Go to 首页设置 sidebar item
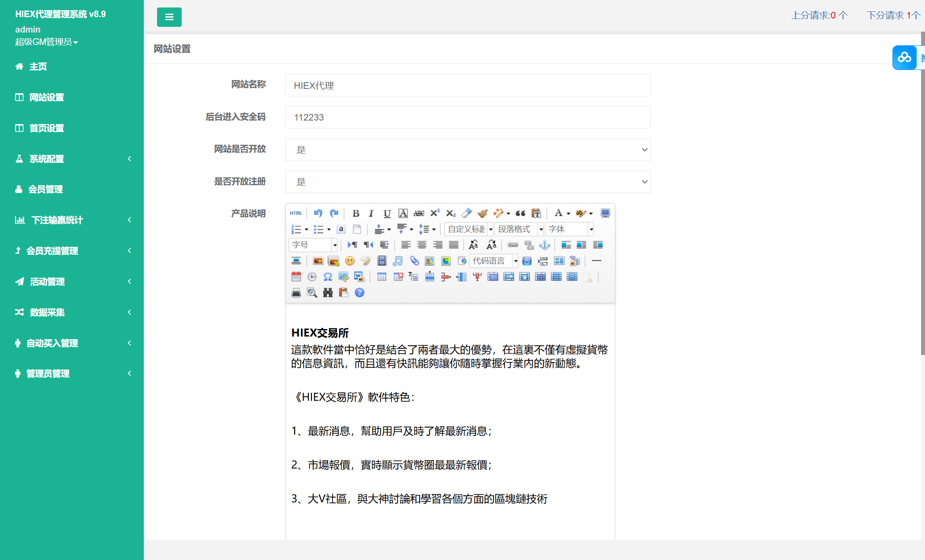Screen dimensions: 925x560 [46, 128]
